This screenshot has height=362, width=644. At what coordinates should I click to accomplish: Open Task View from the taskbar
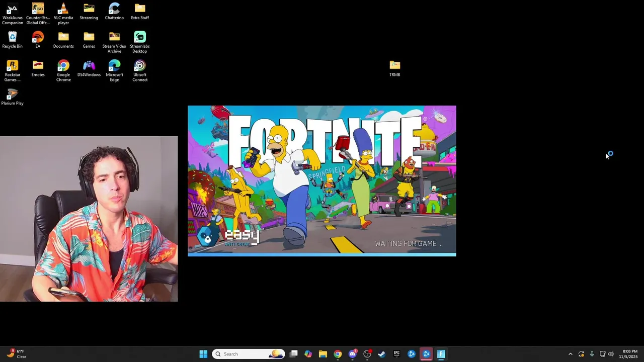294,354
